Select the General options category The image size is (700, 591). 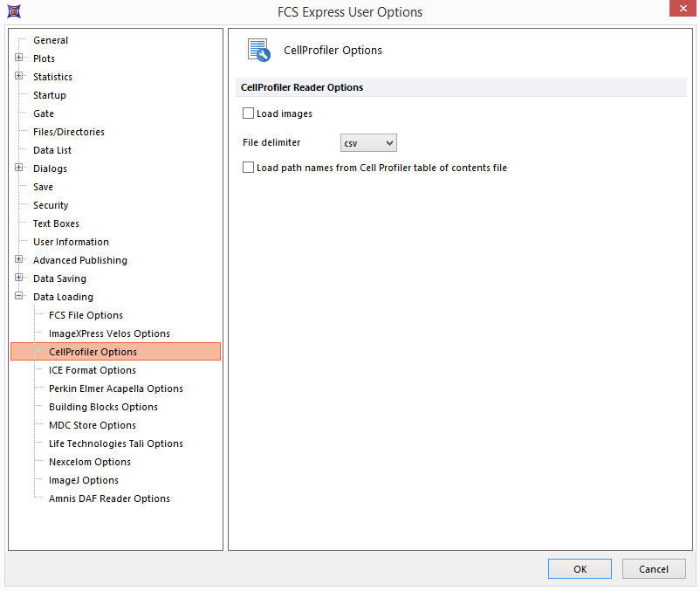pyautogui.click(x=50, y=40)
